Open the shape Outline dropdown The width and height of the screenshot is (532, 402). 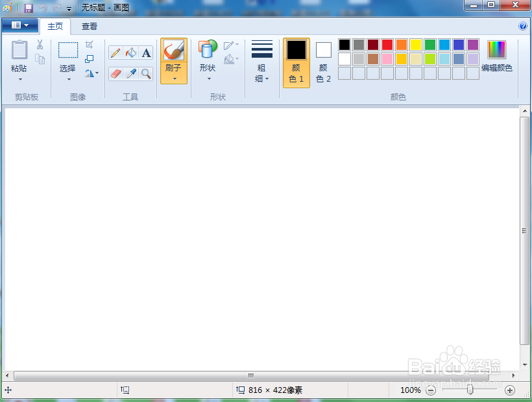pyautogui.click(x=231, y=45)
